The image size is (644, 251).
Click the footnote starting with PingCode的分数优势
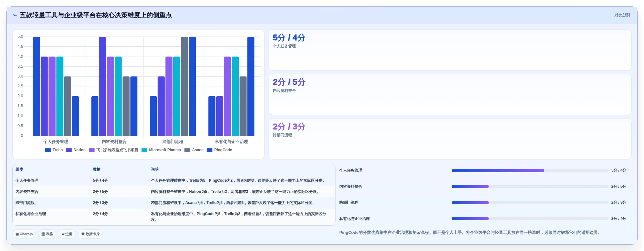[x=470, y=233]
